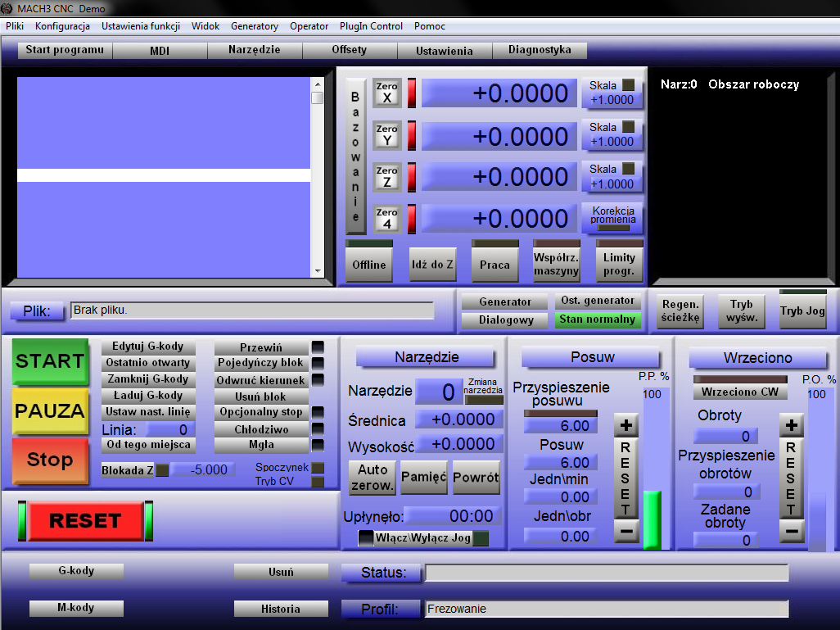Toggle Włącz\Wyłącz Jog
This screenshot has height=630, width=840.
pyautogui.click(x=423, y=537)
